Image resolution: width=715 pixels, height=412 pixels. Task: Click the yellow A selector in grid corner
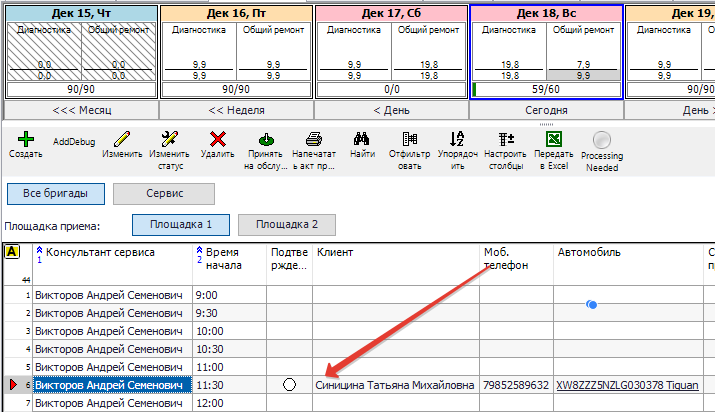point(12,252)
